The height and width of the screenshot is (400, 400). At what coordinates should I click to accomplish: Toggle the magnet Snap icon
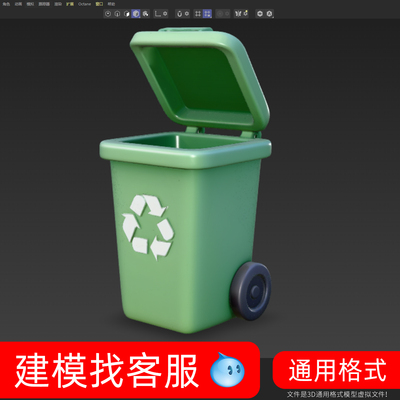point(180,14)
